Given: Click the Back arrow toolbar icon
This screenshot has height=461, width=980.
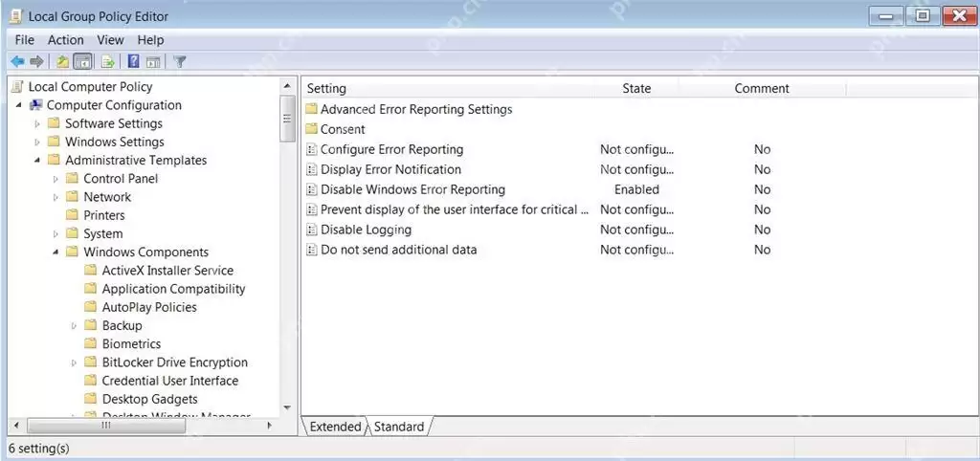Looking at the screenshot, I should click(x=17, y=61).
